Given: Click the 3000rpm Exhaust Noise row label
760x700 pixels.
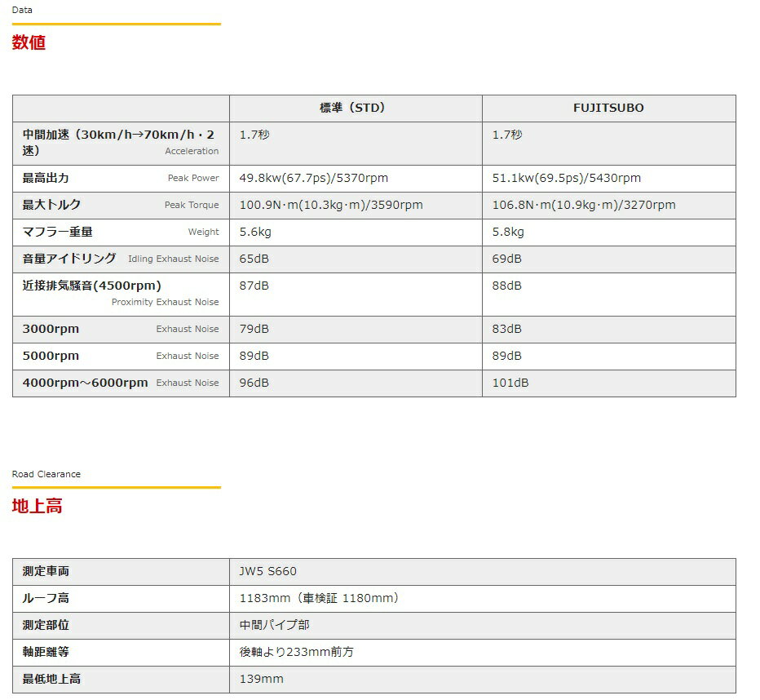Looking at the screenshot, I should point(51,329).
